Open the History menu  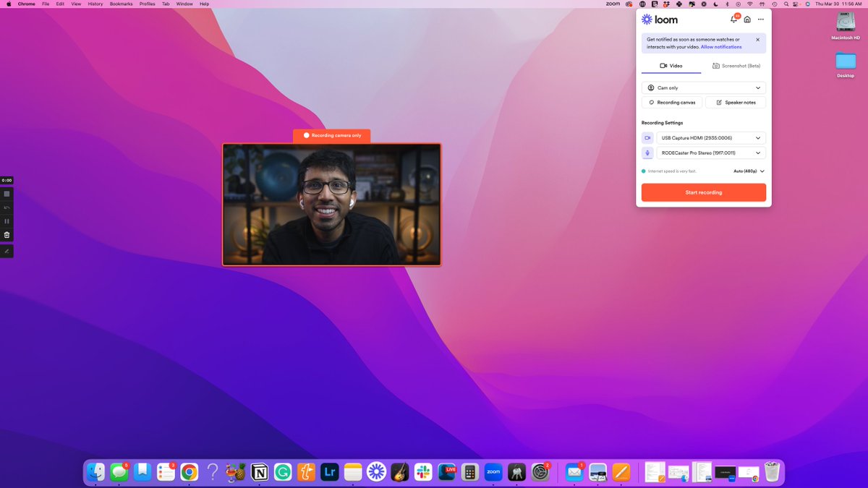95,4
